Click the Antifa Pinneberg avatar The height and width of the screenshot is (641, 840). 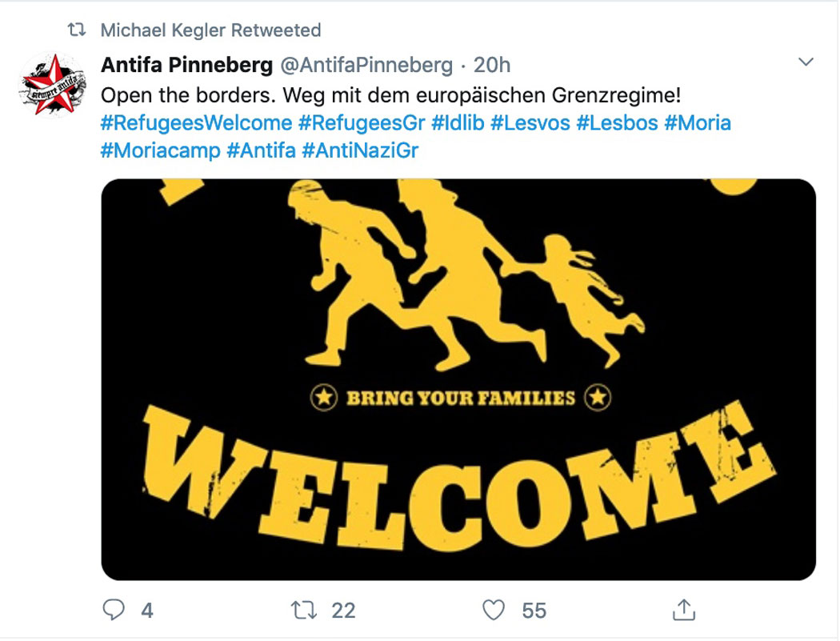(x=53, y=84)
